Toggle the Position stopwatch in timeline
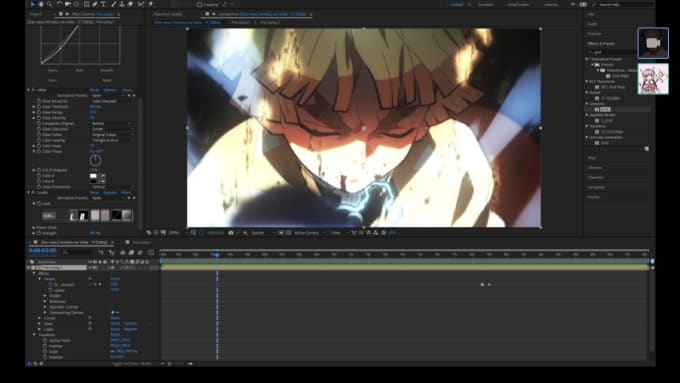Screen dimensions: 680x383 pos(45,346)
